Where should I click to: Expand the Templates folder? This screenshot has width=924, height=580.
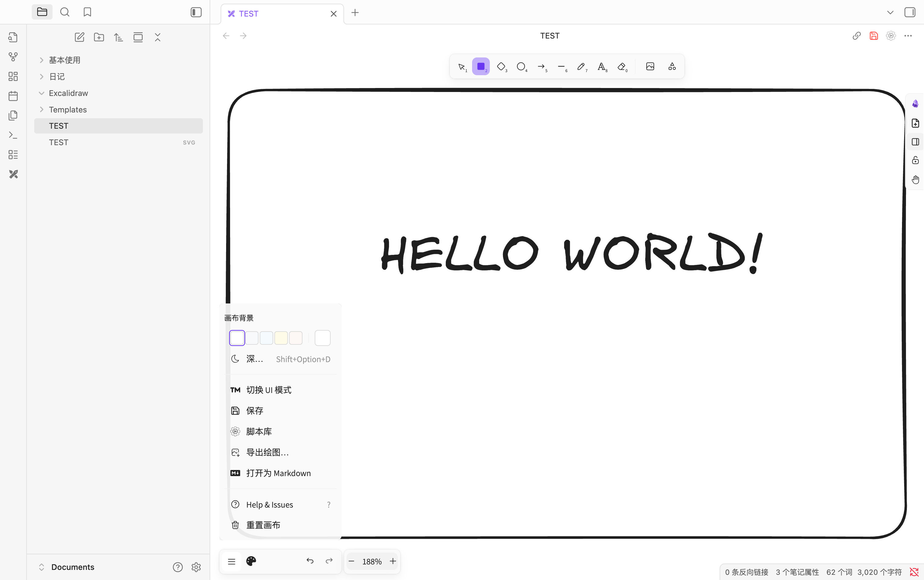click(x=68, y=110)
